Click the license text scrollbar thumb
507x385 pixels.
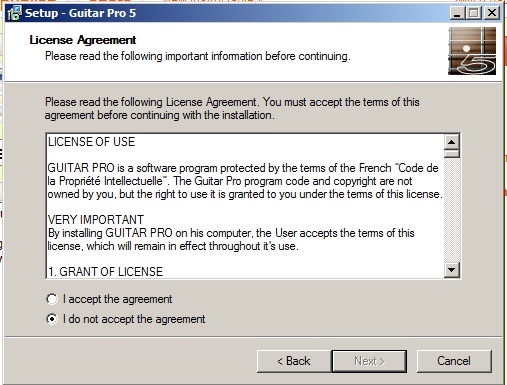452,154
